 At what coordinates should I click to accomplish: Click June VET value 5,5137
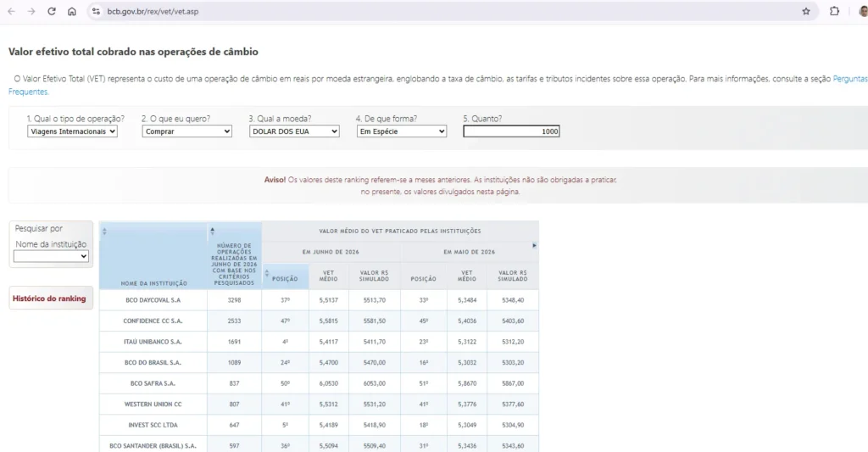click(328, 299)
